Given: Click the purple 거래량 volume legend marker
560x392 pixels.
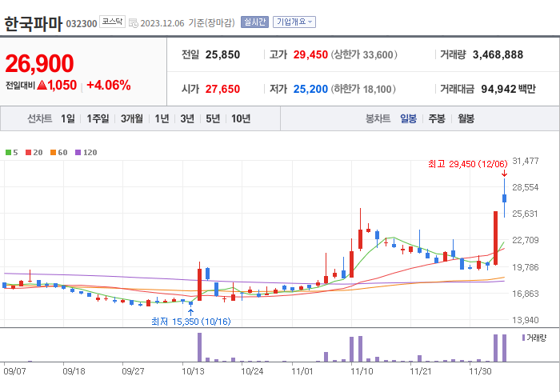Looking at the screenshot, I should tap(523, 338).
